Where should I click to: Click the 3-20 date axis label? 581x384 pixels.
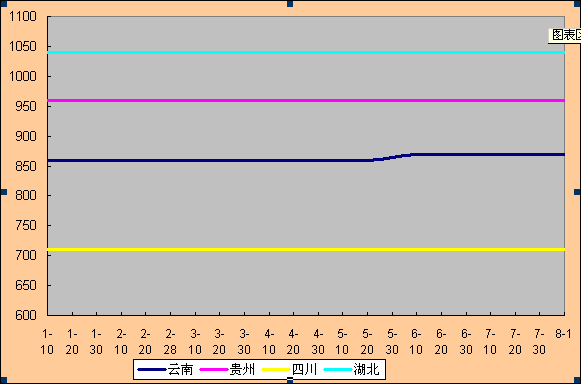(219, 342)
